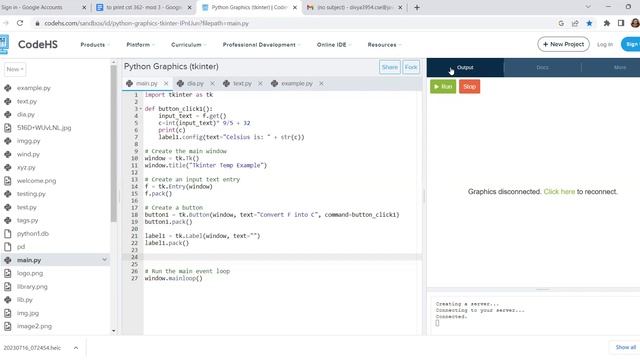Open example.py in the file list

click(33, 88)
